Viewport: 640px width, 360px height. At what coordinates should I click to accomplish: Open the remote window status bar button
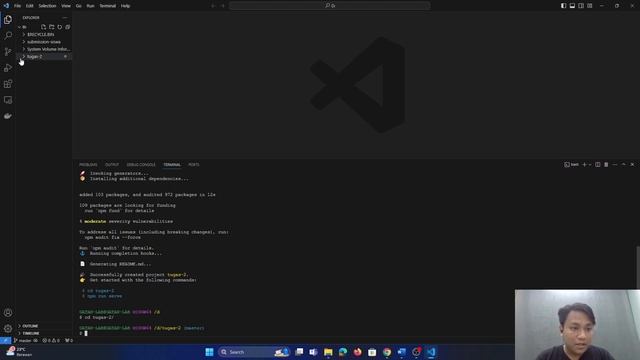pyautogui.click(x=5, y=340)
